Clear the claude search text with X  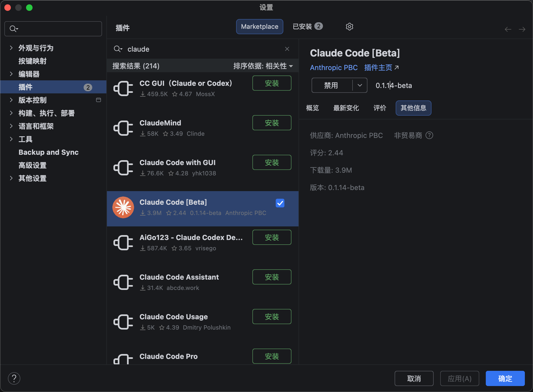(287, 49)
